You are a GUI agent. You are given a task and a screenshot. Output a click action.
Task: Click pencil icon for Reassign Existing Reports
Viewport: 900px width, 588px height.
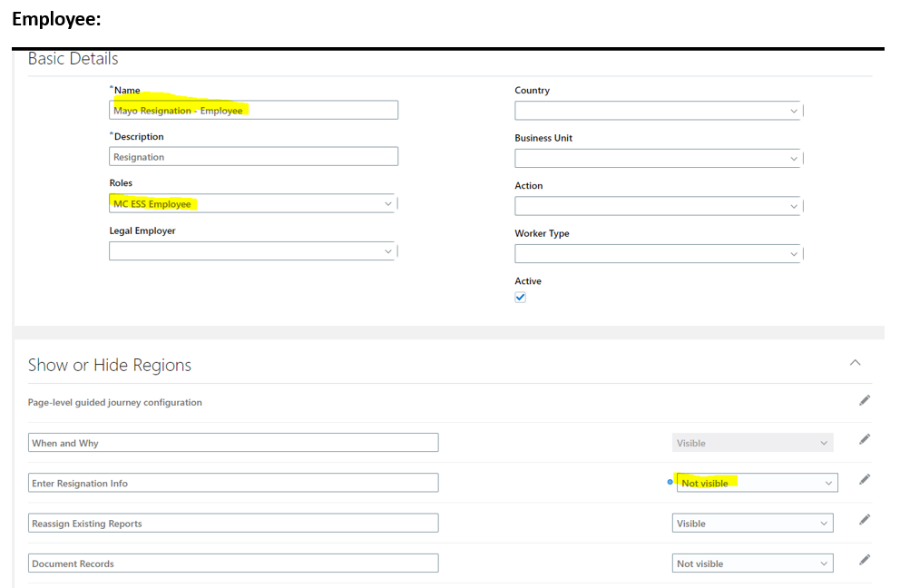(x=865, y=520)
